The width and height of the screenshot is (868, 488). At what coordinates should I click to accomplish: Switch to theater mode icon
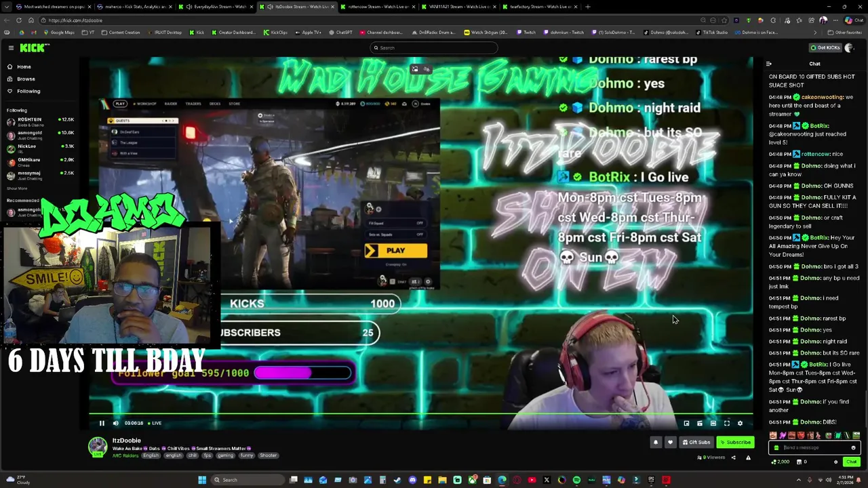713,423
